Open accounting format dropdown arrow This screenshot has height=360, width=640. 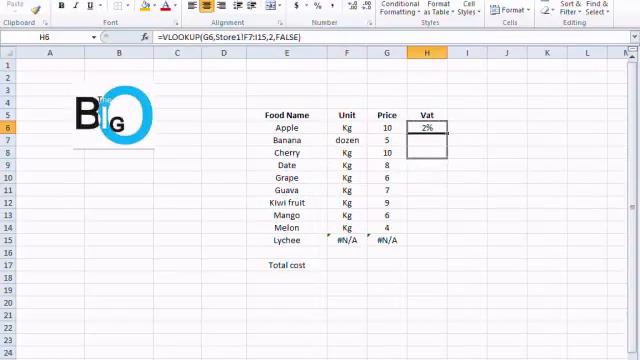[306, 5]
